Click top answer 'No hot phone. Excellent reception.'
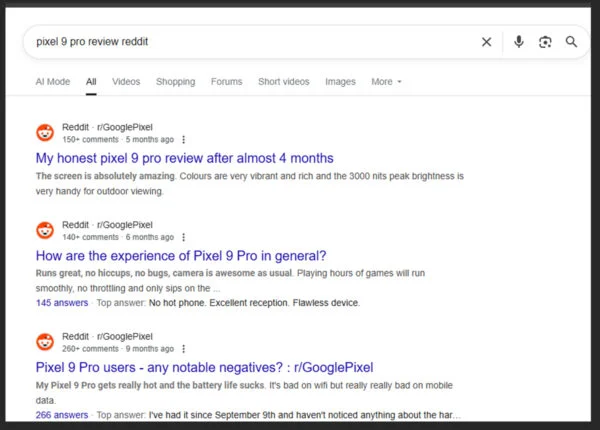The height and width of the screenshot is (430, 600). [x=218, y=303]
